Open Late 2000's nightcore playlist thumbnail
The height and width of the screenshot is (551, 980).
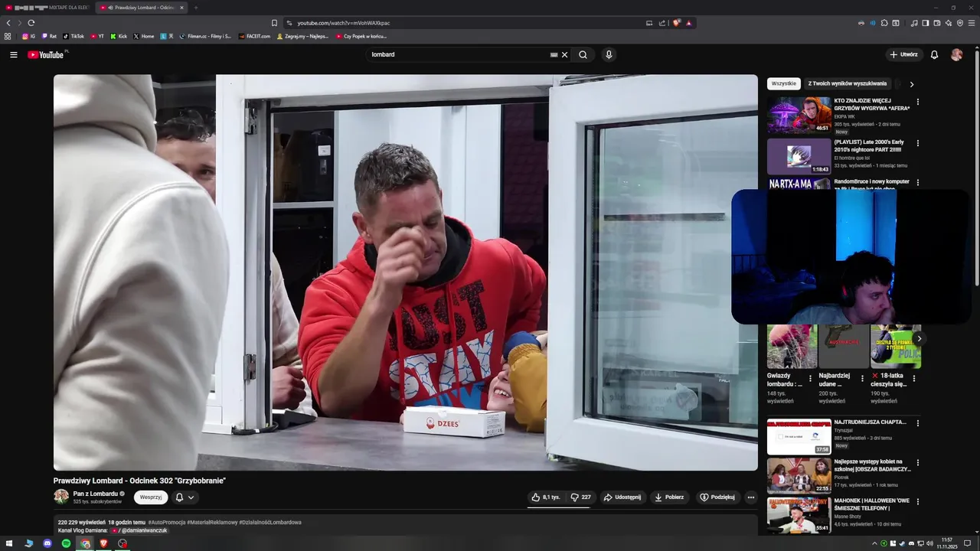click(x=799, y=156)
